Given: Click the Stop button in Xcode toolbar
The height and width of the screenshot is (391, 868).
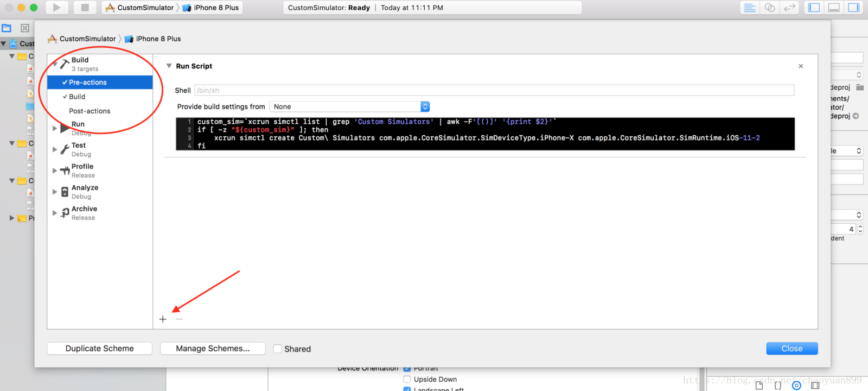Looking at the screenshot, I should tap(85, 8).
